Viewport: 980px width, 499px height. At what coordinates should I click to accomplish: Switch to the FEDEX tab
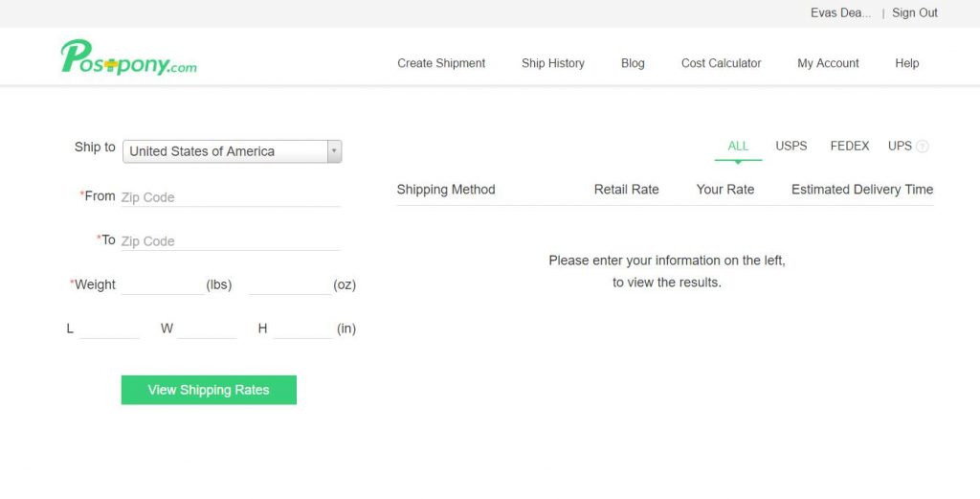(x=849, y=147)
